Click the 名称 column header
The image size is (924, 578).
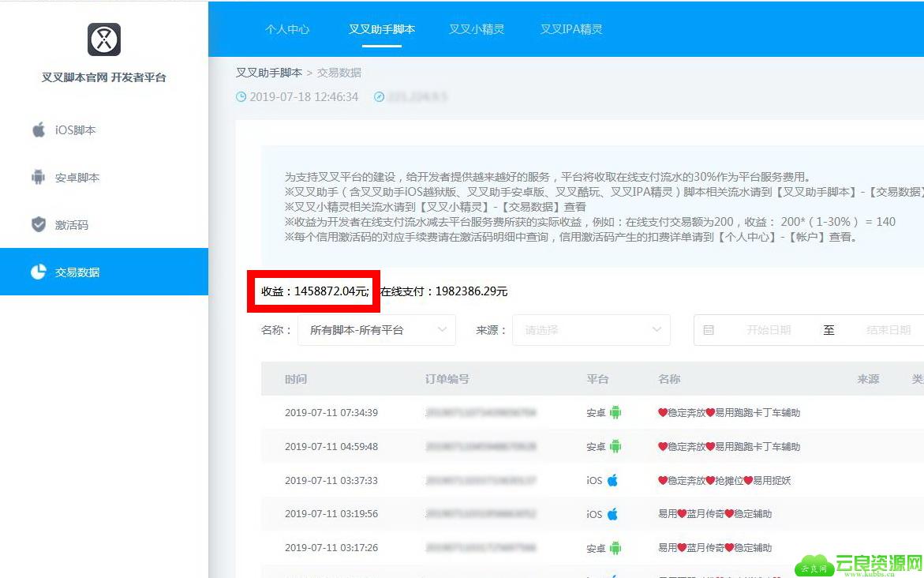pyautogui.click(x=669, y=379)
